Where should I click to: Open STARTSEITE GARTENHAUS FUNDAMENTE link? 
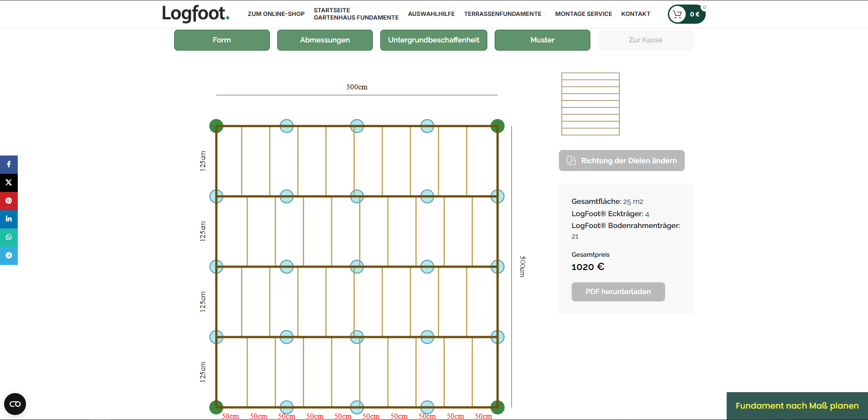(356, 14)
